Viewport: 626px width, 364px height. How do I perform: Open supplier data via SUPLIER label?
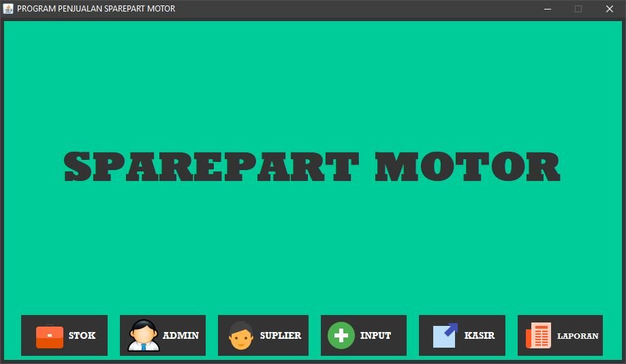click(280, 335)
